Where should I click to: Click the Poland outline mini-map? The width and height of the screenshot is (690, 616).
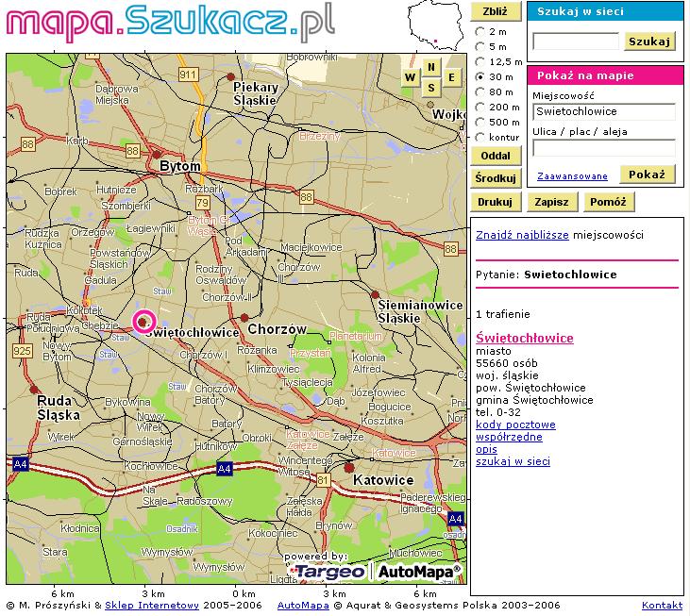tap(436, 25)
